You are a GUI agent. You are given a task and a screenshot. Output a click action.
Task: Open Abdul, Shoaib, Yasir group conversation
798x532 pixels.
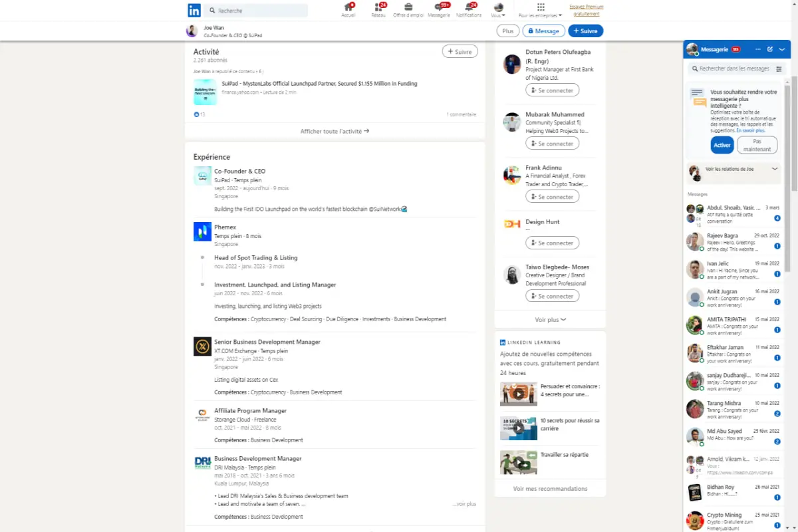point(734,214)
